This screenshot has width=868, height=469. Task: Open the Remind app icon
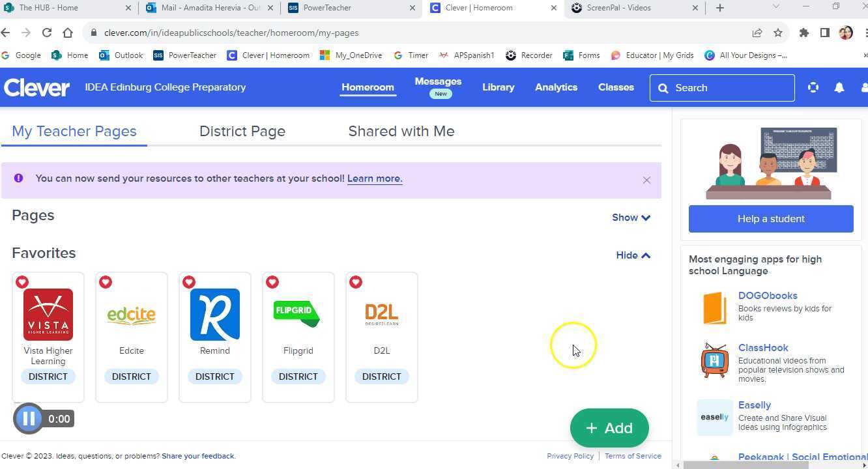point(215,315)
